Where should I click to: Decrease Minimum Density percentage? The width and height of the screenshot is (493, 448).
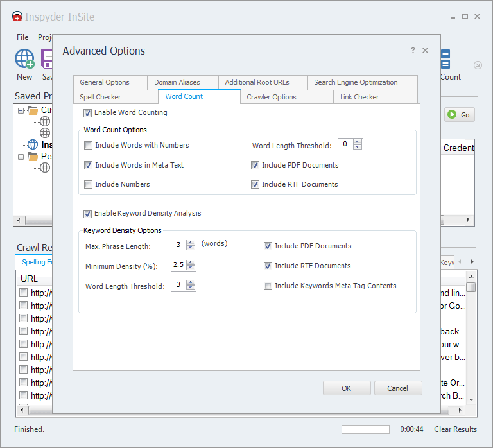click(x=191, y=268)
